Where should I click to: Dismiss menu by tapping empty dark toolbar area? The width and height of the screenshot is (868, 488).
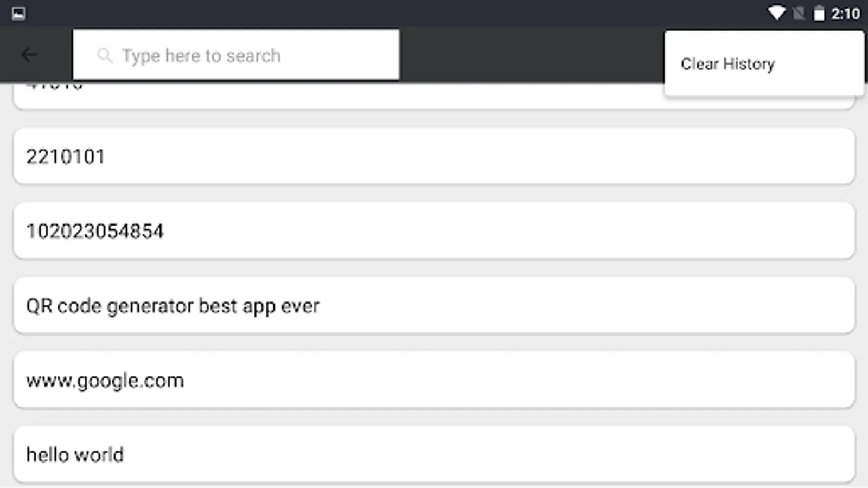[x=532, y=55]
